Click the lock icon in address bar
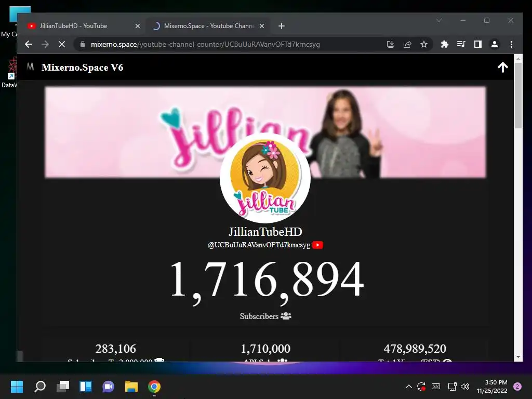 click(83, 44)
